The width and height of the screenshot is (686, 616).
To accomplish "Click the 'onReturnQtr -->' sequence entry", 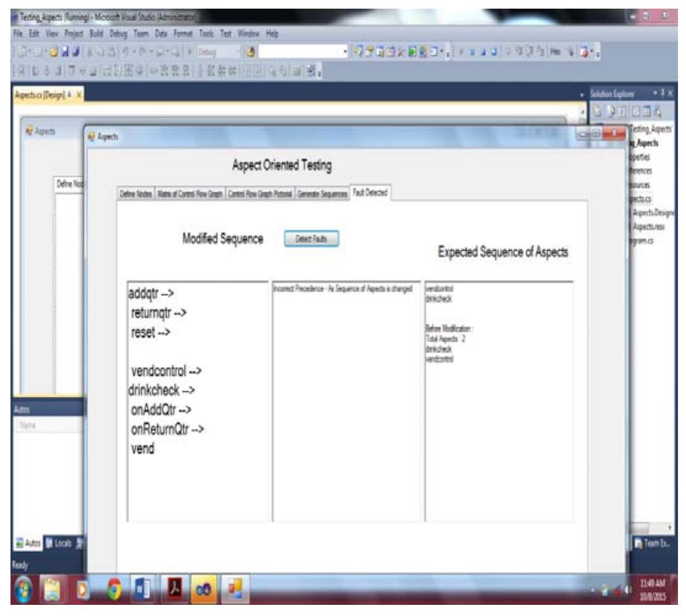I will click(x=167, y=430).
